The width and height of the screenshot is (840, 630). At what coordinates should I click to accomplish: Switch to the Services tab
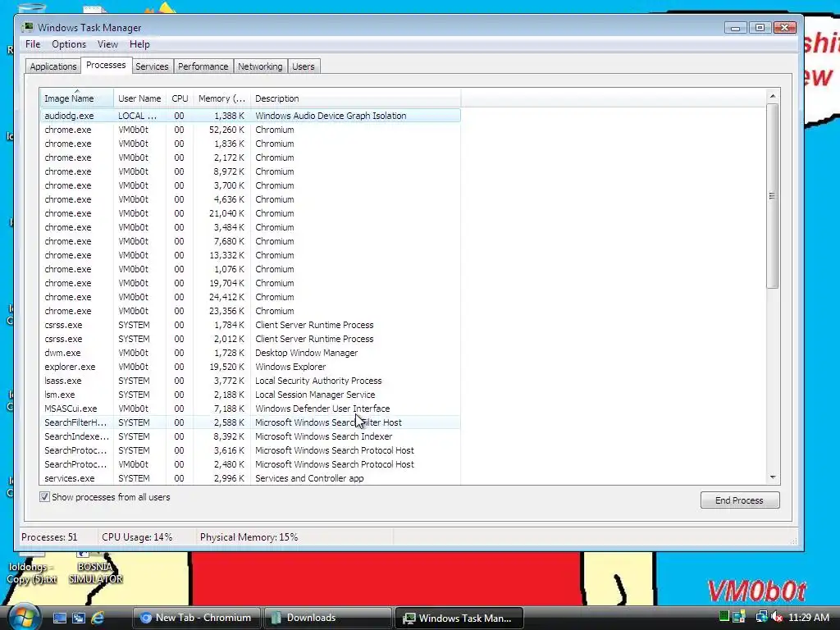[x=152, y=66]
